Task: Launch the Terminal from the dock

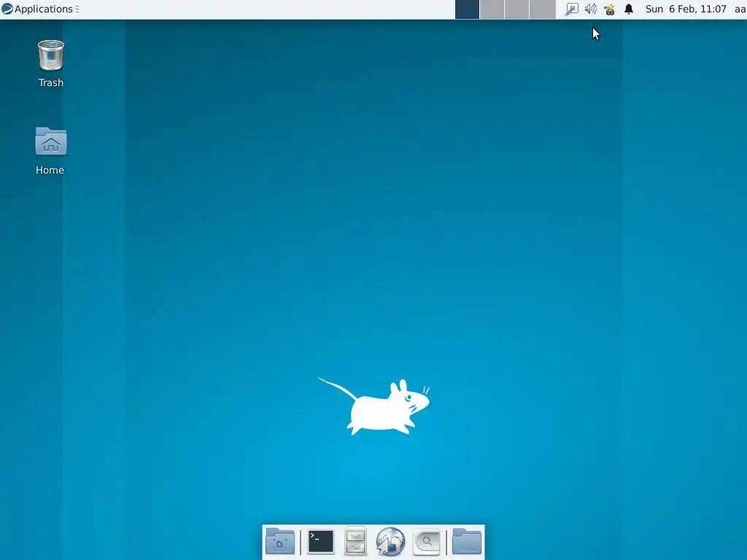Action: tap(321, 542)
